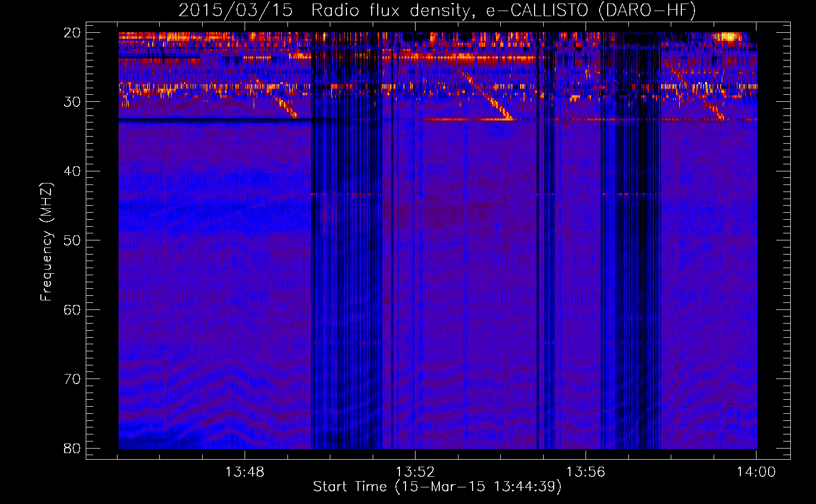Click the '40' frequency tick label
The height and width of the screenshot is (504, 816).
(73, 171)
